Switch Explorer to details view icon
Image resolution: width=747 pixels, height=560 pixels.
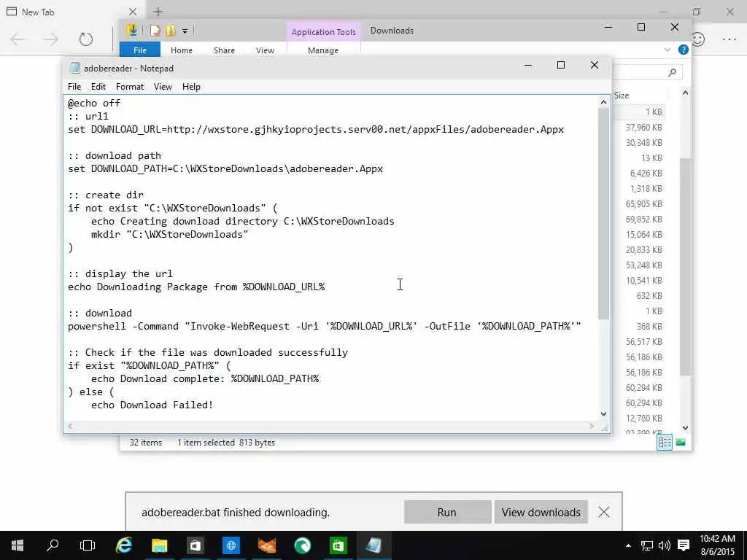coord(665,443)
